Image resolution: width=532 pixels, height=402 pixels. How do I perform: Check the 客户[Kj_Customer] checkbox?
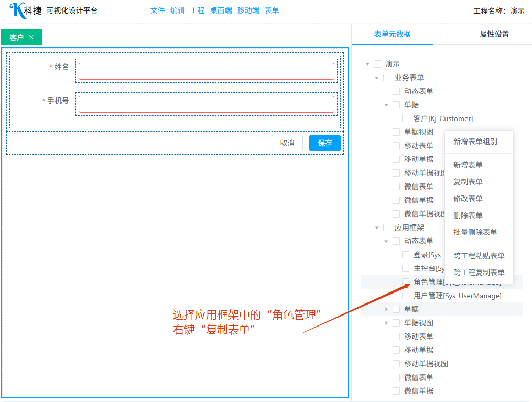tap(406, 118)
